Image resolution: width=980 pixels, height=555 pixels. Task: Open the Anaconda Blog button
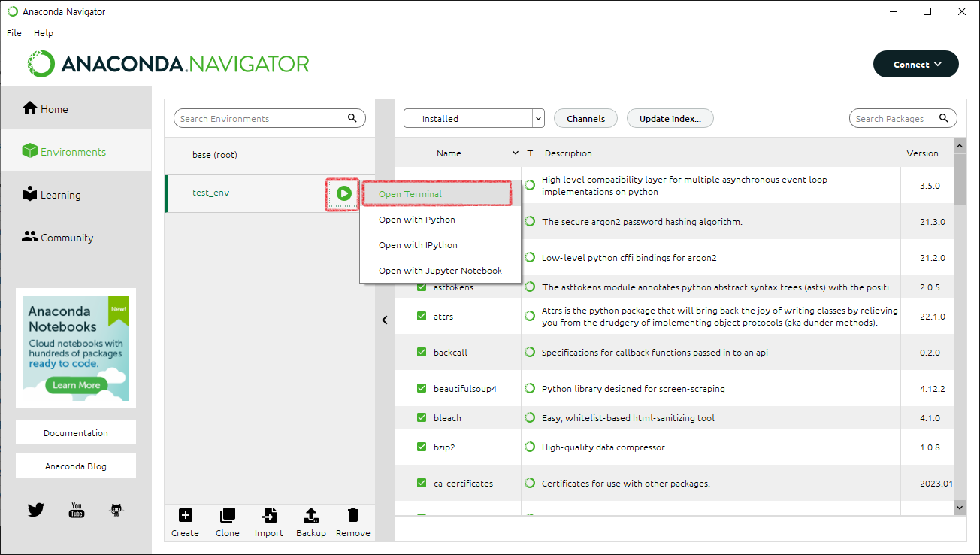tap(76, 466)
